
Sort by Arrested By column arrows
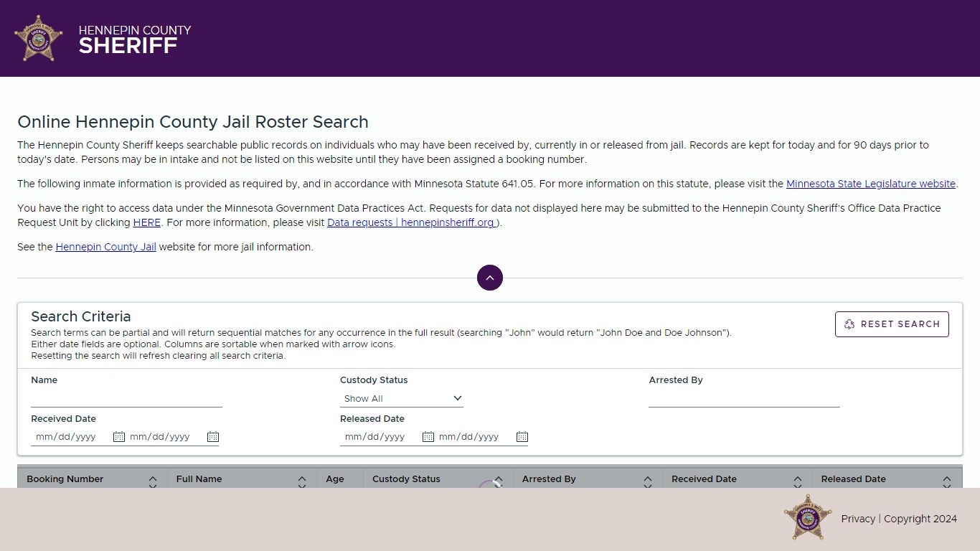click(x=648, y=481)
